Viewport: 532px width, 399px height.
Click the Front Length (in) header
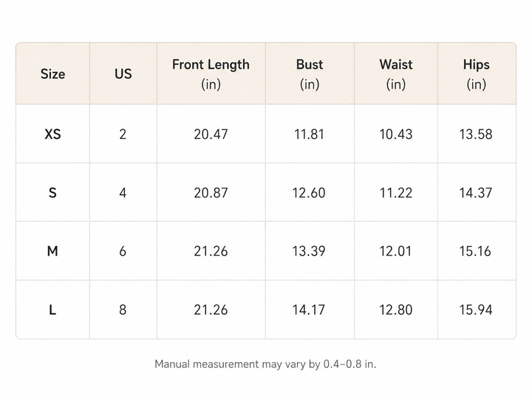point(211,74)
